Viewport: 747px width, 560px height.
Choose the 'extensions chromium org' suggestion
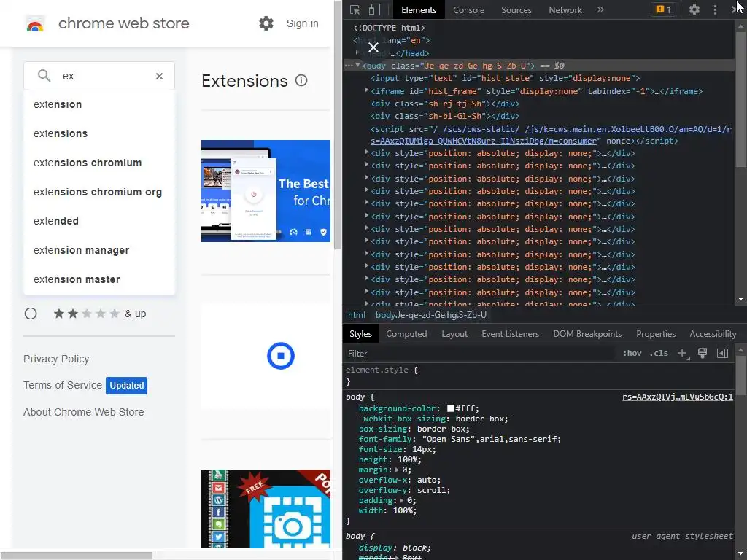point(99,192)
